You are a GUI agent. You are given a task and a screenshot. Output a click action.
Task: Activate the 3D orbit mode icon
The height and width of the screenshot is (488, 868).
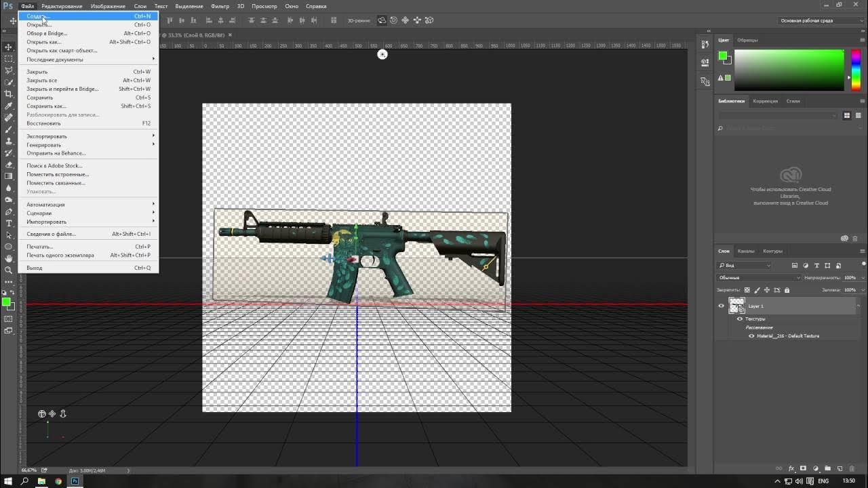pyautogui.click(x=382, y=20)
